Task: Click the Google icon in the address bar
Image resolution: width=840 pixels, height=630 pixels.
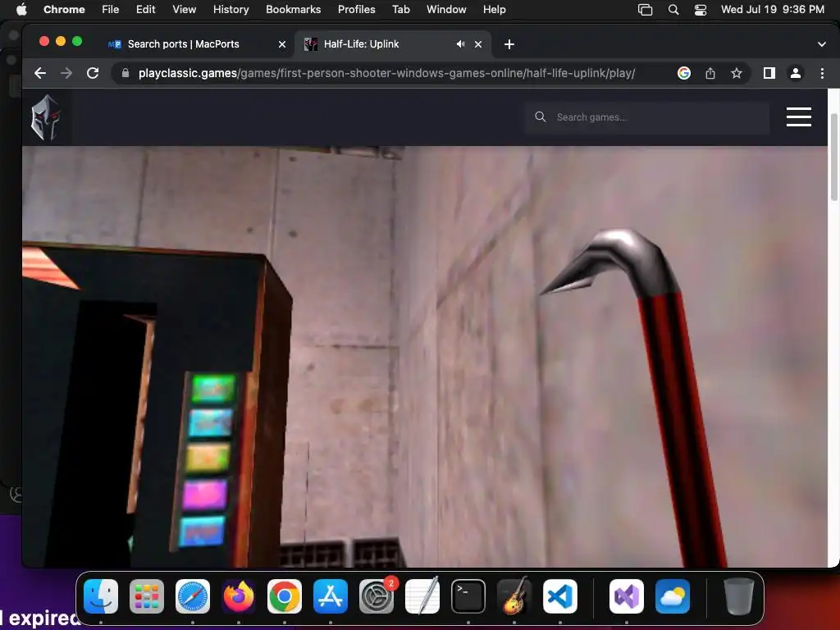Action: [x=683, y=73]
